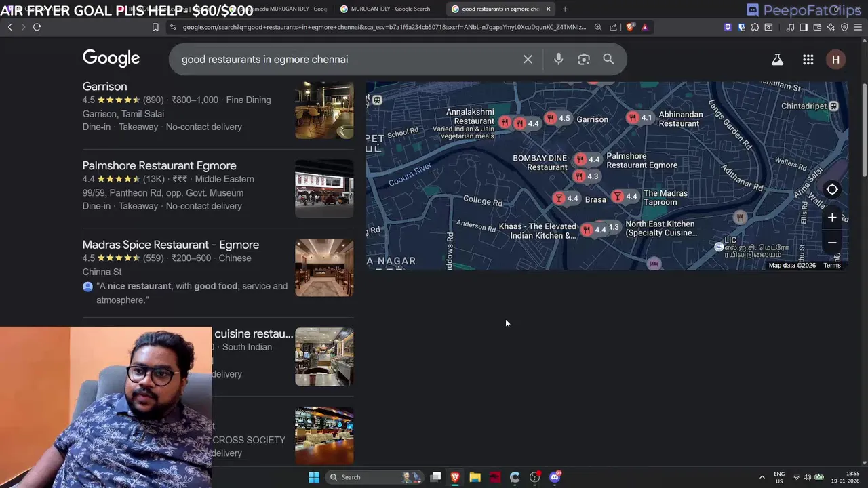
Task: Reload the page
Action: pyautogui.click(x=37, y=27)
